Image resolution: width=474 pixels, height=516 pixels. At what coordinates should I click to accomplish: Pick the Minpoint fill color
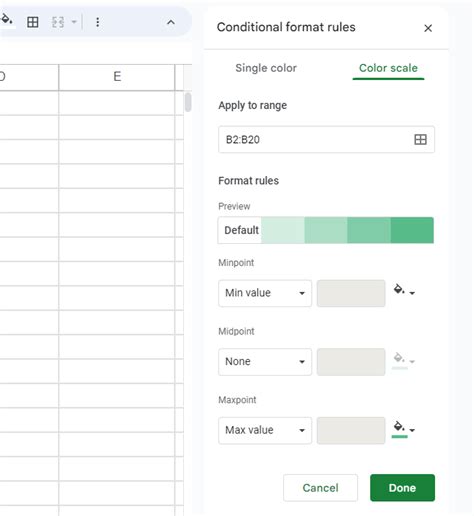pyautogui.click(x=404, y=291)
